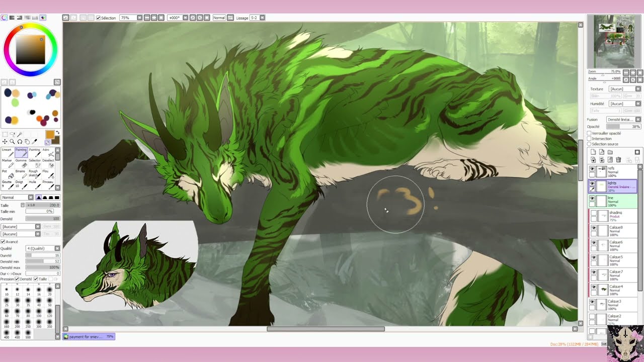644x362 pixels.
Task: Choose the Flou blur brush
Action: pos(48,174)
